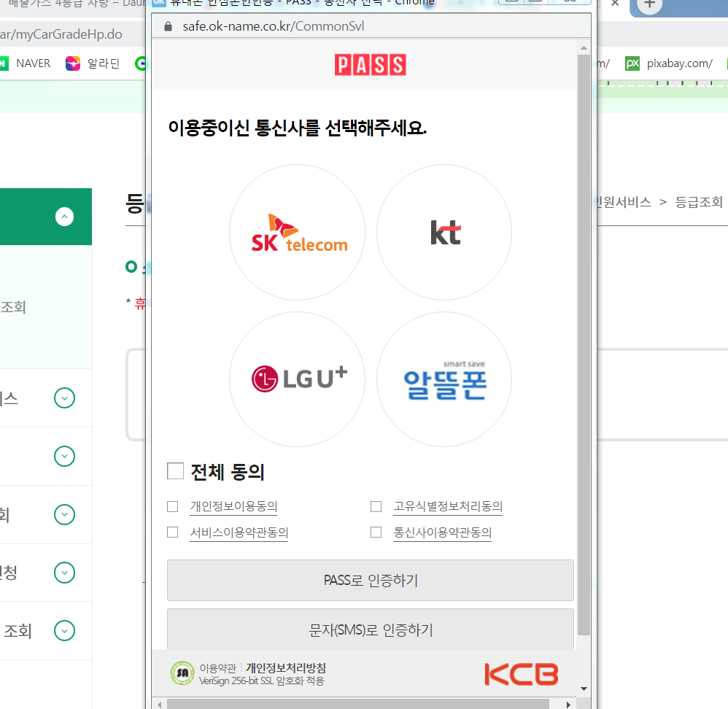This screenshot has width=728, height=709.
Task: Open the pixabay.com bookmark
Action: pyautogui.click(x=669, y=63)
